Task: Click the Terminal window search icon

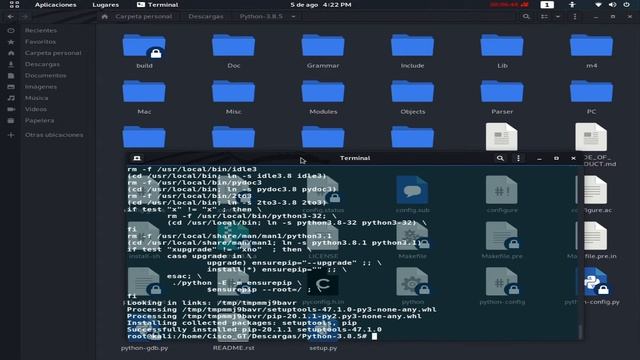Action: [x=500, y=158]
